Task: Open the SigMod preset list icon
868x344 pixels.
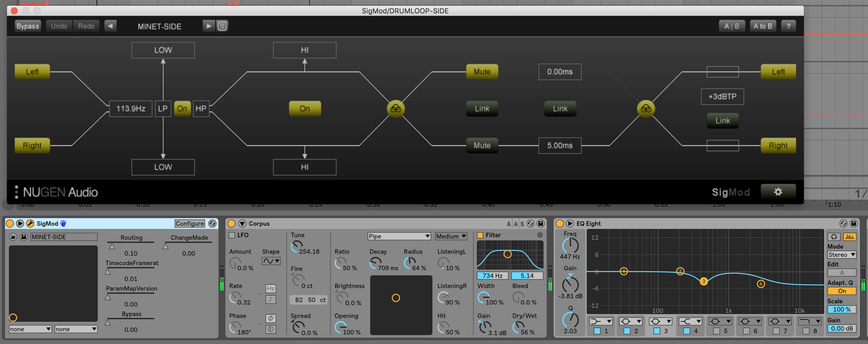Action: [222, 26]
